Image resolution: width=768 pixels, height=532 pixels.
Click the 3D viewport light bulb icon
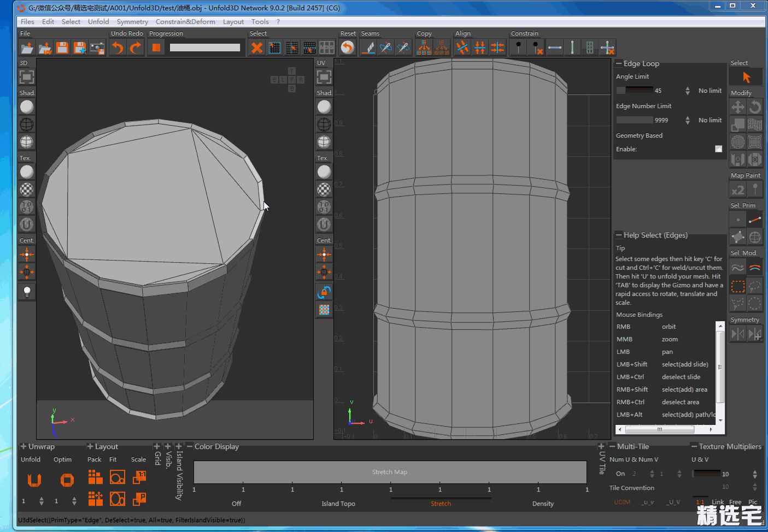pyautogui.click(x=27, y=292)
